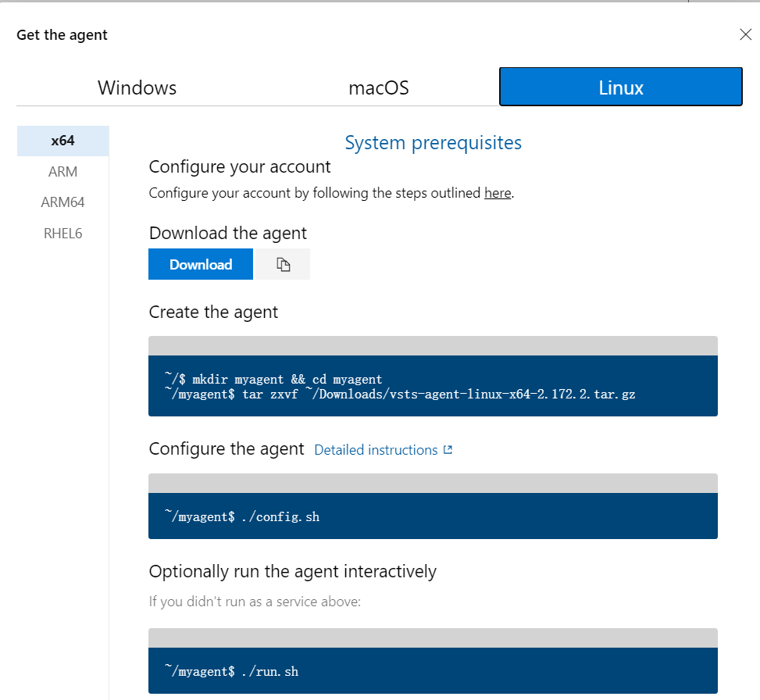Open the Detailed instructions link
Image resolution: width=760 pixels, height=700 pixels.
[376, 450]
